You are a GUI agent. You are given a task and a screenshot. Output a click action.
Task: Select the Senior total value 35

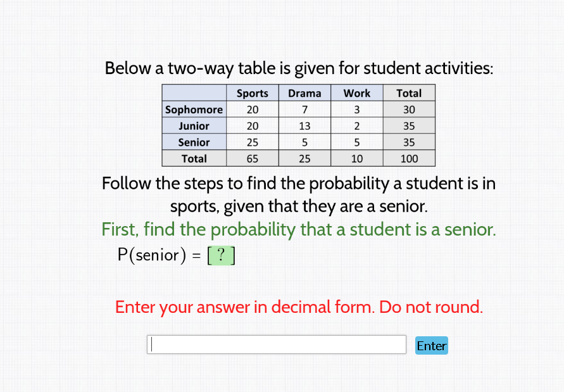pyautogui.click(x=409, y=142)
